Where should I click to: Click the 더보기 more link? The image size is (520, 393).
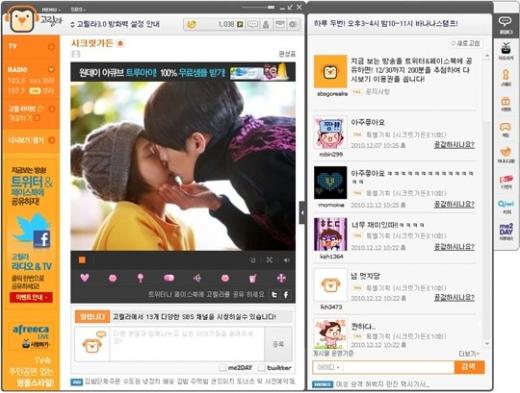tap(469, 354)
